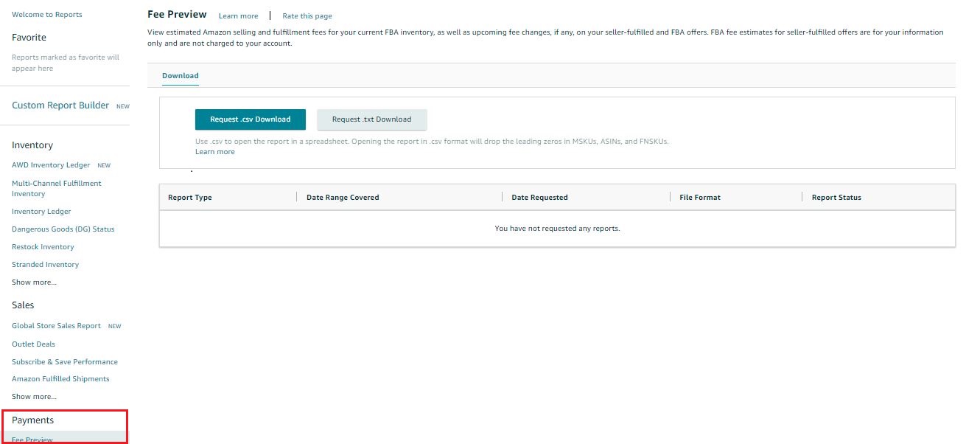Open the Global Store Sales Report
The width and height of the screenshot is (980, 444).
coord(56,325)
